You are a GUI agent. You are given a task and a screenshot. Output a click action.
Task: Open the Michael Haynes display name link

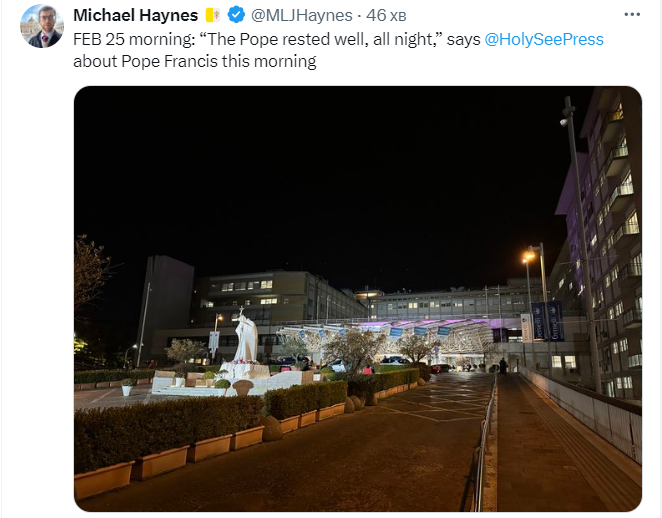pos(136,16)
